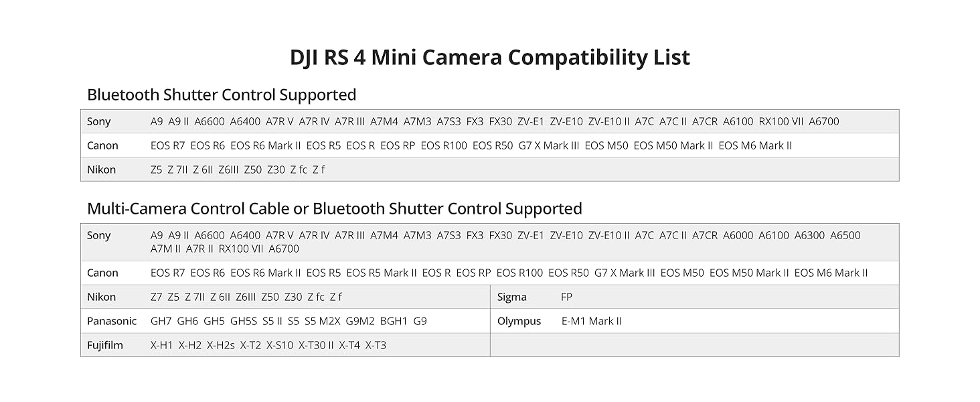Select the Olympus brand label
The height and width of the screenshot is (402, 980).
pyautogui.click(x=519, y=321)
